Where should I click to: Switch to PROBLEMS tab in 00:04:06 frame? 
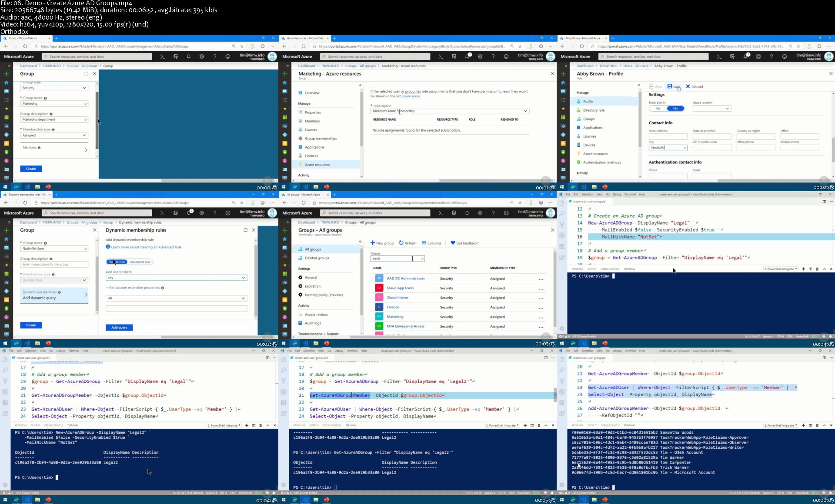coord(577,269)
